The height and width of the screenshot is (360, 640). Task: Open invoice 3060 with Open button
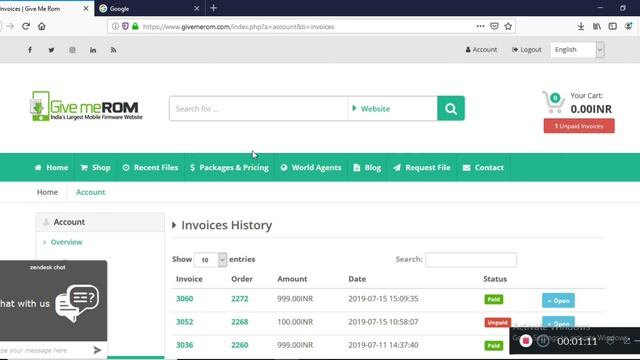pos(558,300)
